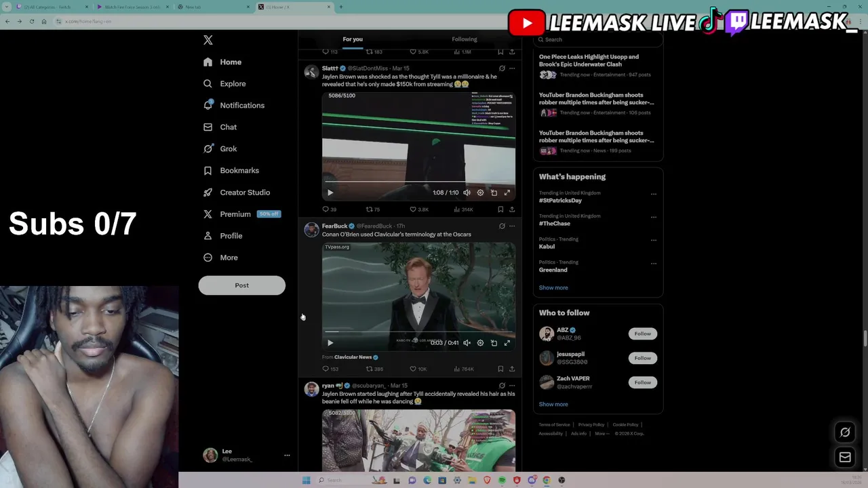Screen dimensions: 868x488
Task: Click the X search field
Action: tap(598, 39)
